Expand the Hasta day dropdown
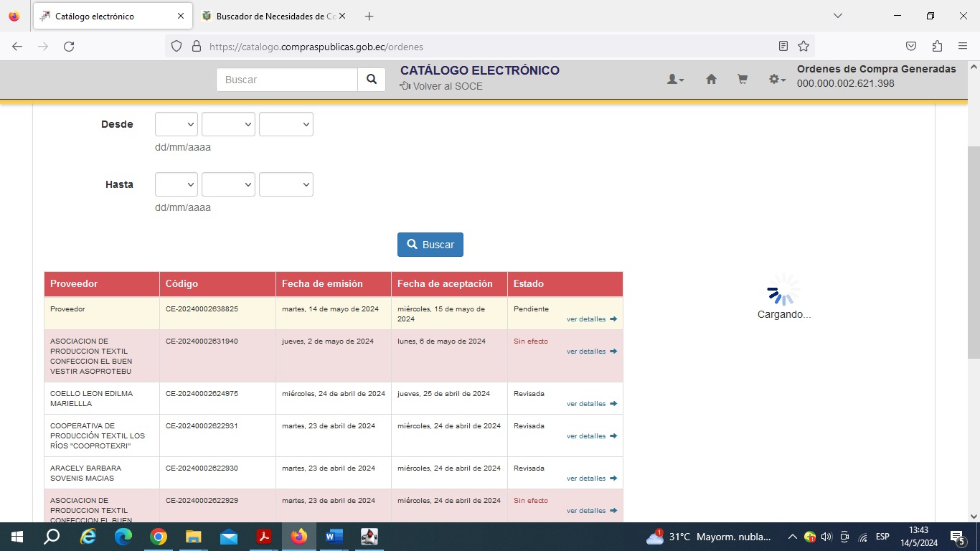 (176, 184)
